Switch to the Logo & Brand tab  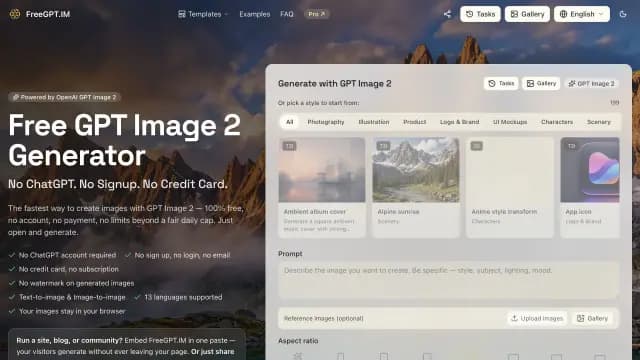[x=459, y=122]
